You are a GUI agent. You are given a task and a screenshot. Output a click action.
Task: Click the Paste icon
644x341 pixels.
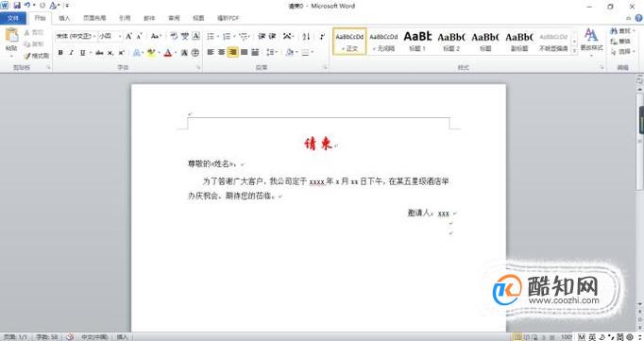[x=11, y=35]
